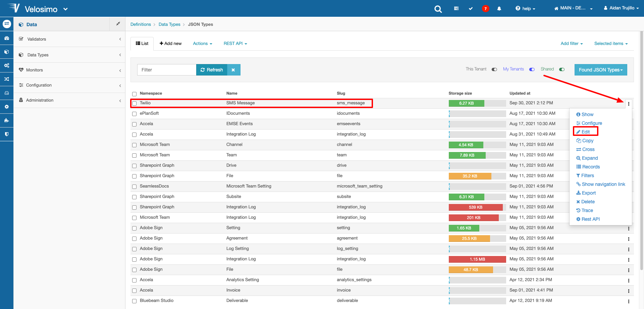The height and width of the screenshot is (309, 644).
Task: Open the red notification badge showing 7
Action: coord(485,9)
